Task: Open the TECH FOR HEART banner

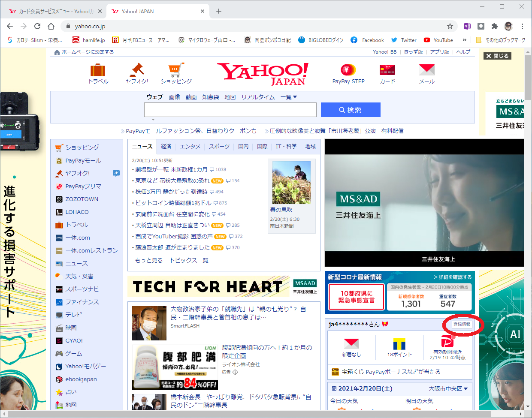Action: coord(224,286)
